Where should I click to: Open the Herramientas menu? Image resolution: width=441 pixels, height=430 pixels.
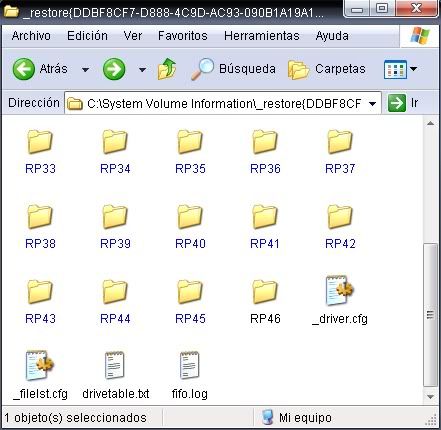pos(262,36)
